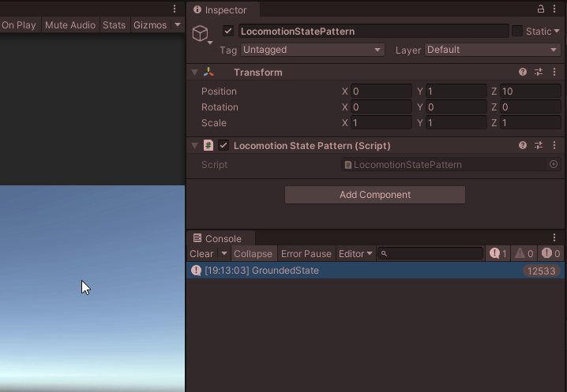Viewport: 567px width, 392px height.
Task: Click Rotation Y field
Action: [456, 107]
